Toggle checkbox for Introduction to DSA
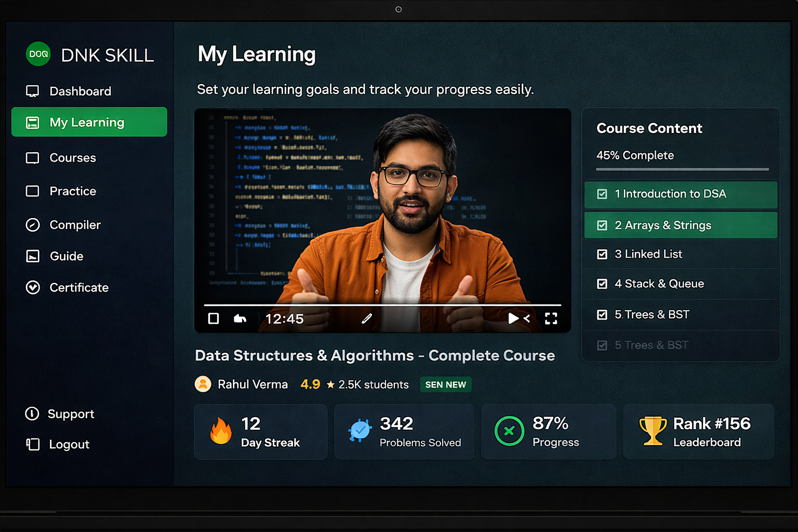 pos(602,194)
